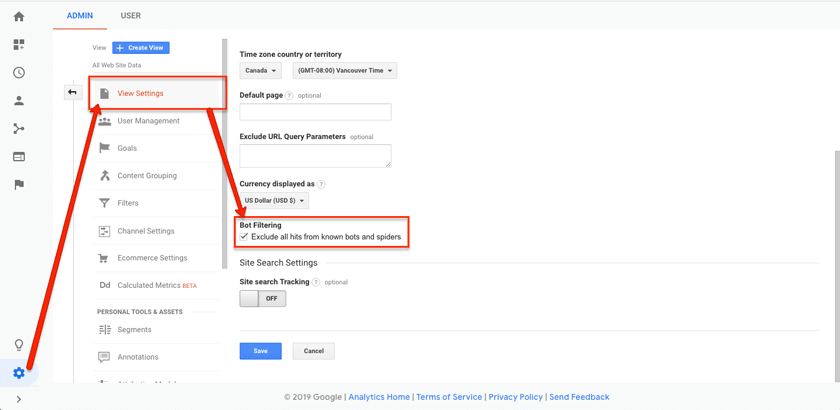Open Behavior icon in left sidebar
840x410 pixels.
[18, 157]
